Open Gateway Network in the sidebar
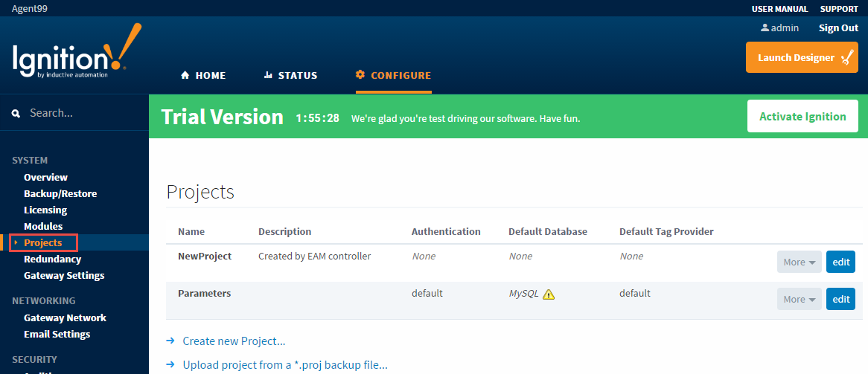The image size is (868, 374). (x=66, y=317)
